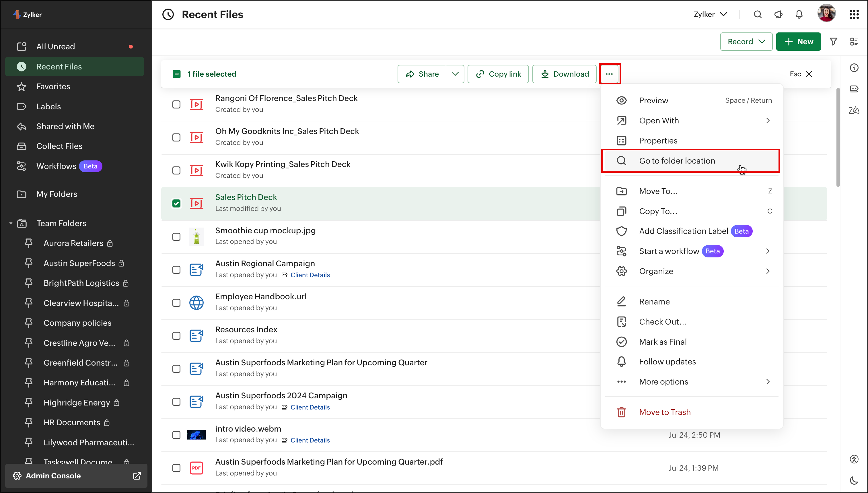Select the Resources Index file checkbox
Image resolution: width=868 pixels, height=493 pixels.
(x=176, y=335)
